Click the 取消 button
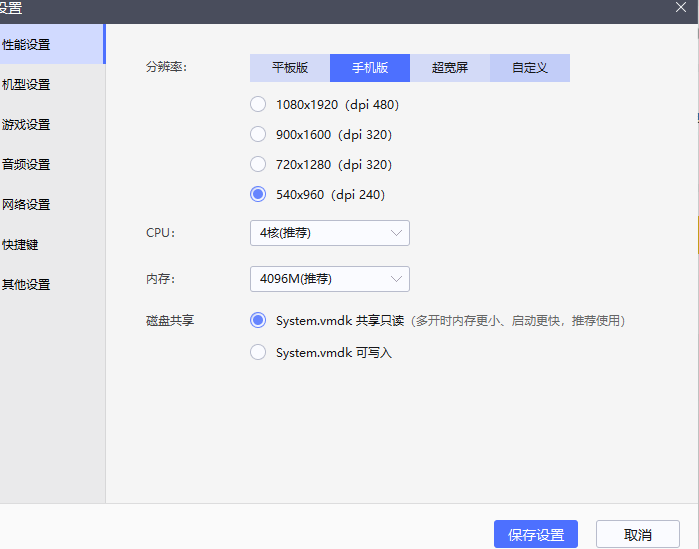 tap(637, 535)
